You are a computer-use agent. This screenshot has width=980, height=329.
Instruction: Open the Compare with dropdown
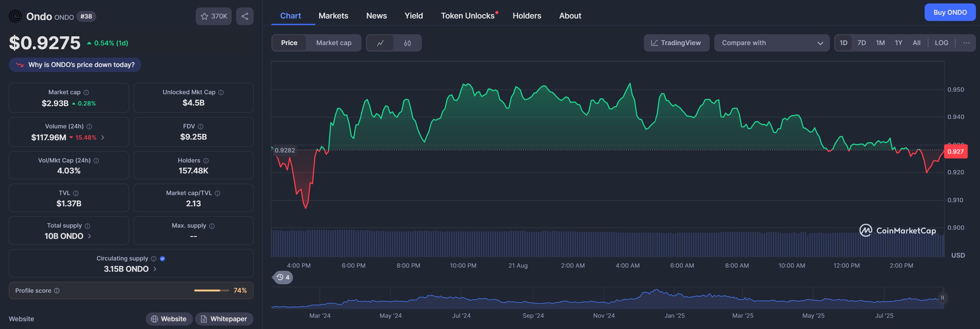[x=771, y=43]
